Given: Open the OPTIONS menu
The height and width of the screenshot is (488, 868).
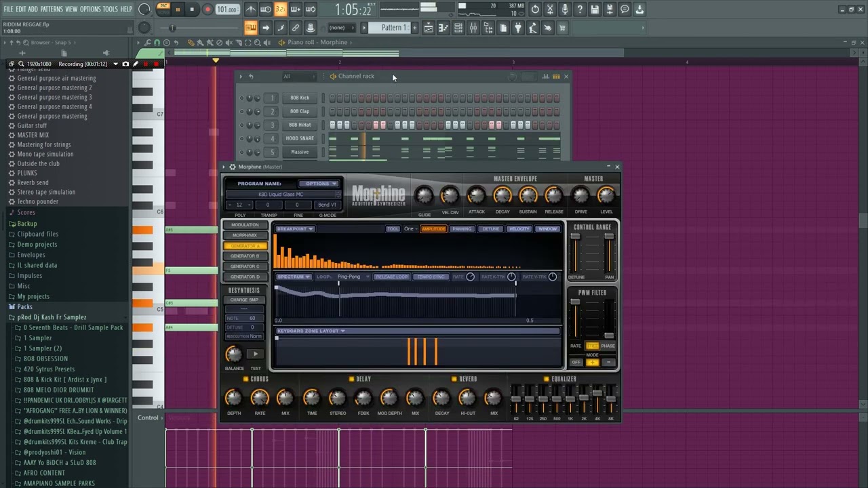Looking at the screenshot, I should [x=90, y=9].
